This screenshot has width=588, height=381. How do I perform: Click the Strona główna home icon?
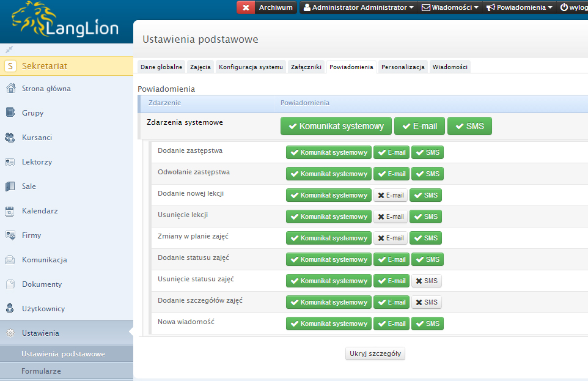click(10, 89)
